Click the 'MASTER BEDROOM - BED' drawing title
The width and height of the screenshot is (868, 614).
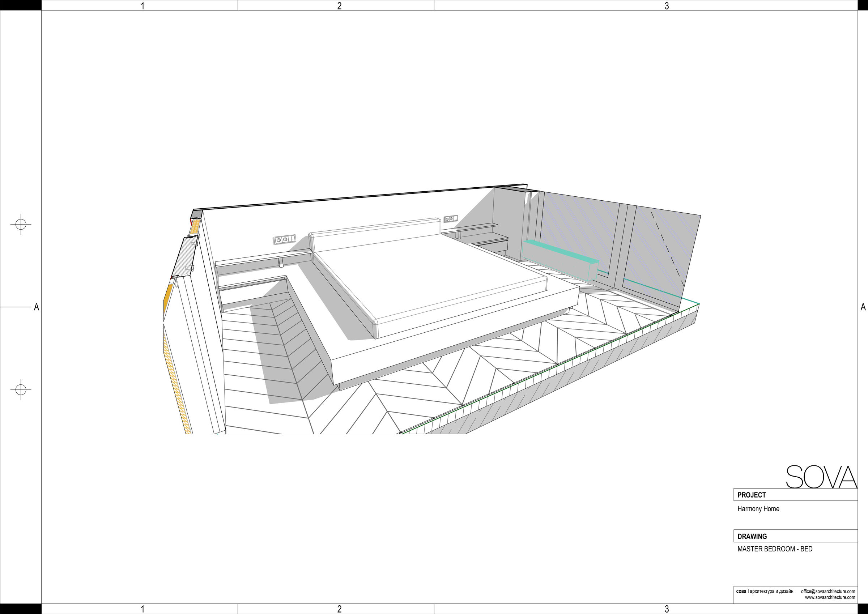(x=775, y=549)
